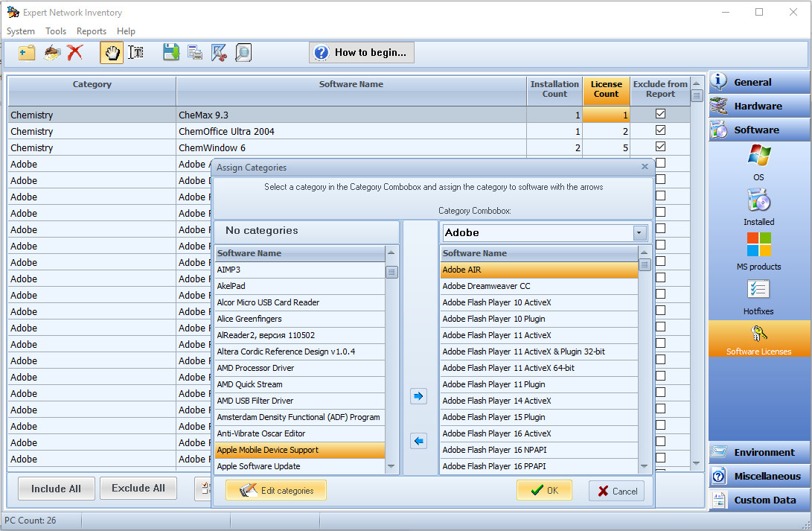Close the Assign Categories dialog
This screenshot has height=531, width=812.
(645, 167)
